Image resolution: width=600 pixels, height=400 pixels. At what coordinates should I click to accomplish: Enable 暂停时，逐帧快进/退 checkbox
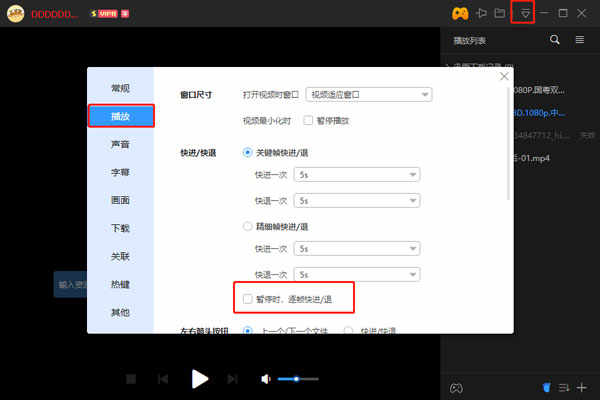[x=248, y=299]
